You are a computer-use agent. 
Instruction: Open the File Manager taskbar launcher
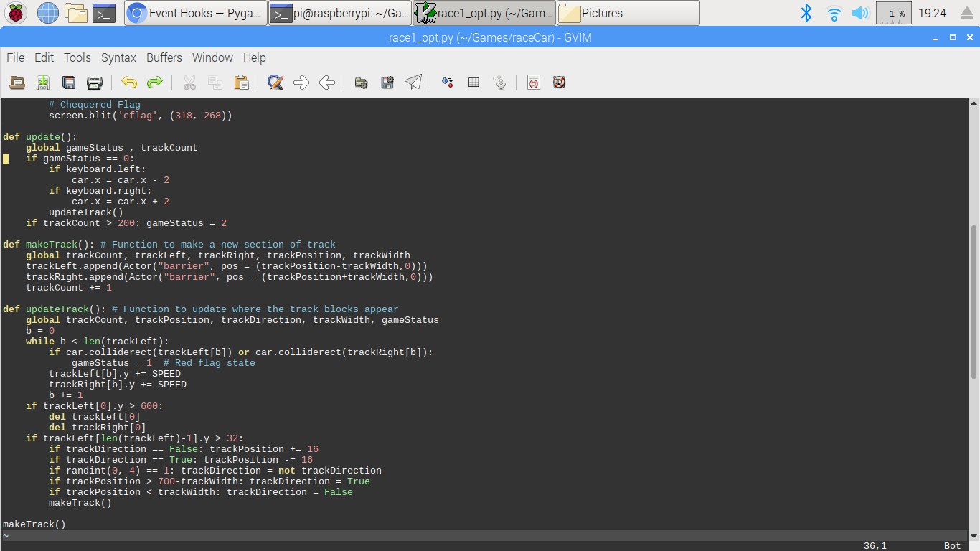(x=75, y=12)
